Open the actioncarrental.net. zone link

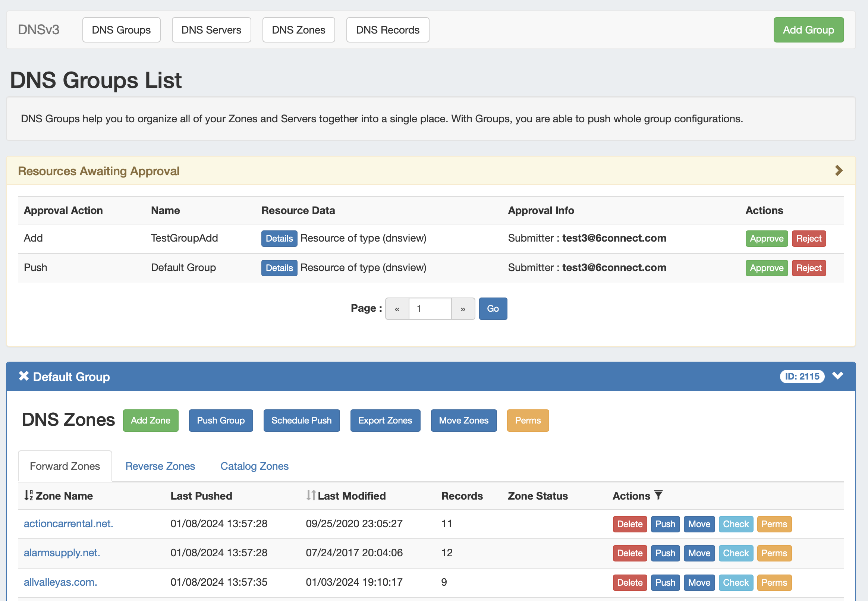click(x=69, y=523)
